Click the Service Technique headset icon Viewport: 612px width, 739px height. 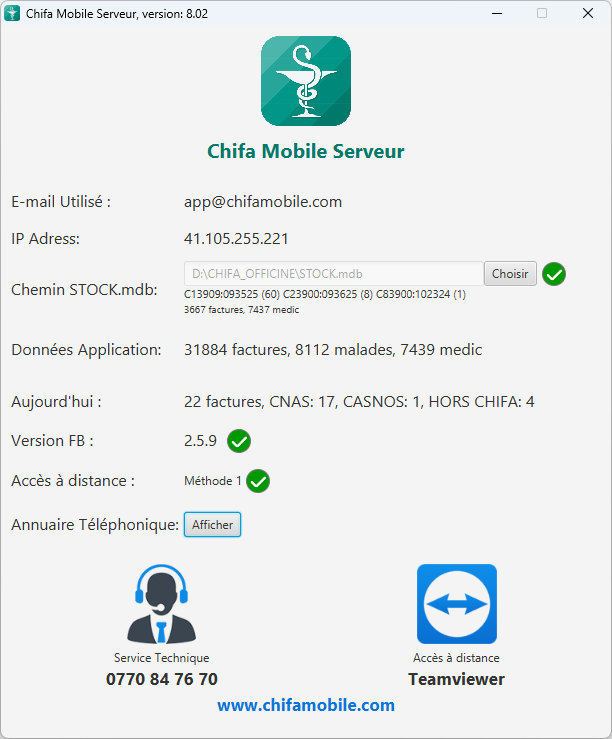click(x=161, y=604)
